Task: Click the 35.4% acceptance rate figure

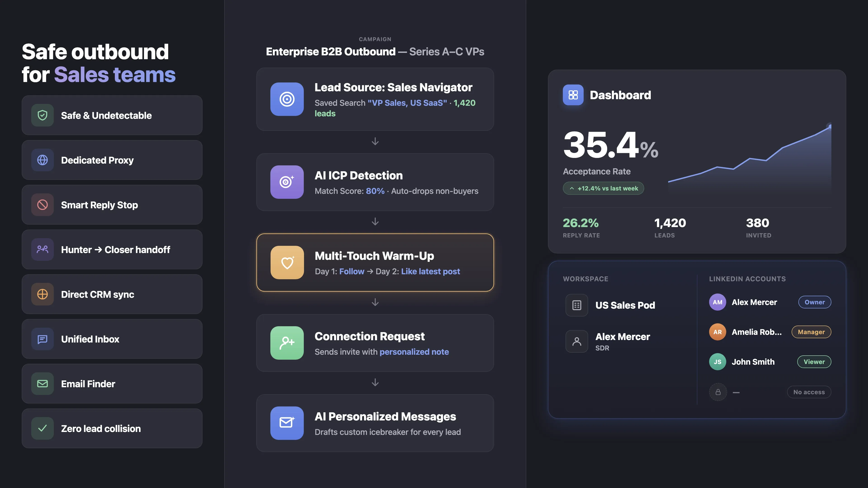Action: 611,145
